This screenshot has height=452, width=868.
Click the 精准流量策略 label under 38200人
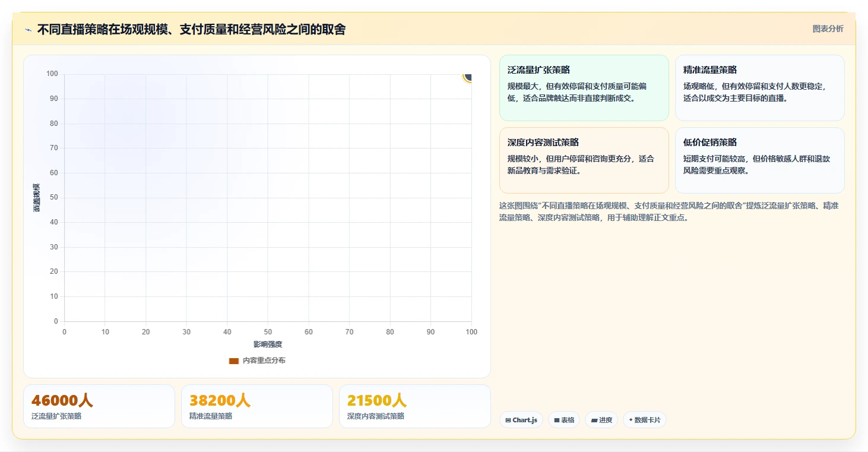(x=211, y=416)
